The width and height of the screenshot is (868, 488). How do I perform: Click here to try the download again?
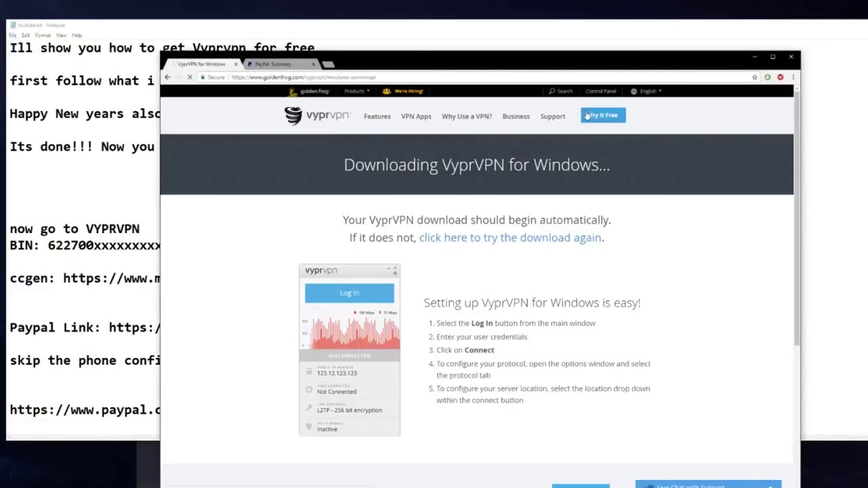click(x=510, y=238)
